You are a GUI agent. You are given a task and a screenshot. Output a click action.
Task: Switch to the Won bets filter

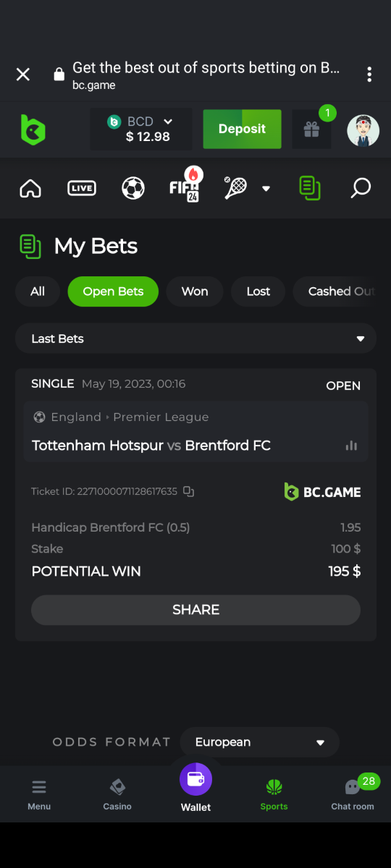pos(195,292)
